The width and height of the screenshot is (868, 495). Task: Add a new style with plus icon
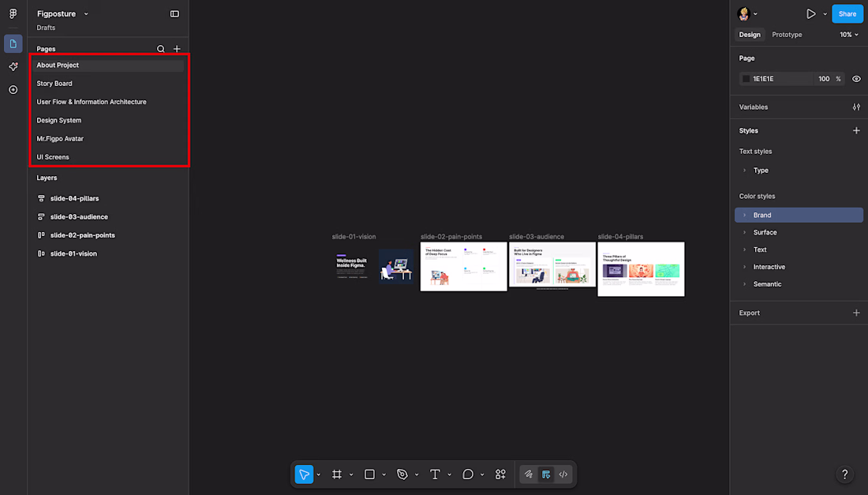tap(856, 131)
